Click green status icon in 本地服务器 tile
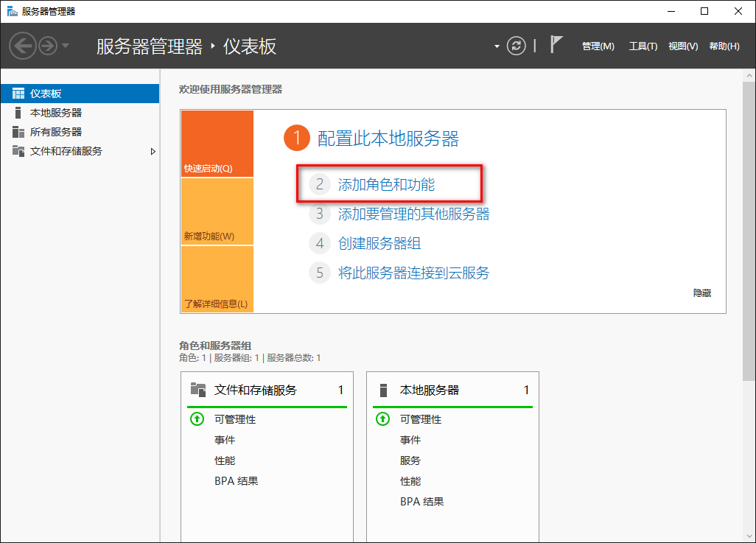This screenshot has height=543, width=756. pos(382,418)
